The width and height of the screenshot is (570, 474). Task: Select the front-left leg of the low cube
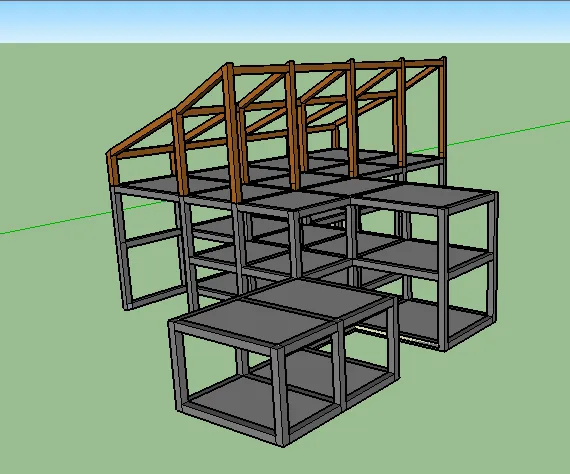click(x=177, y=366)
